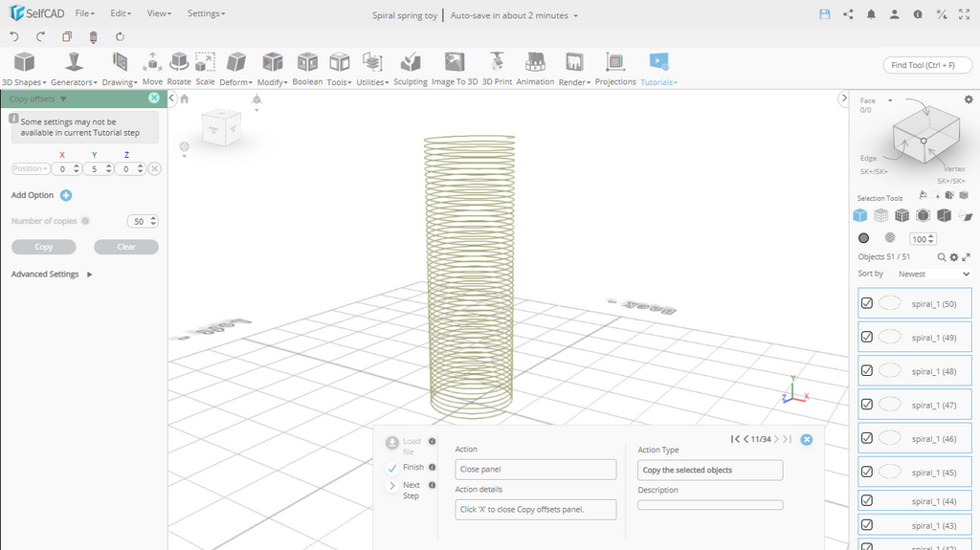Open the Render dropdown
This screenshot has width=980, height=550.
(x=574, y=69)
